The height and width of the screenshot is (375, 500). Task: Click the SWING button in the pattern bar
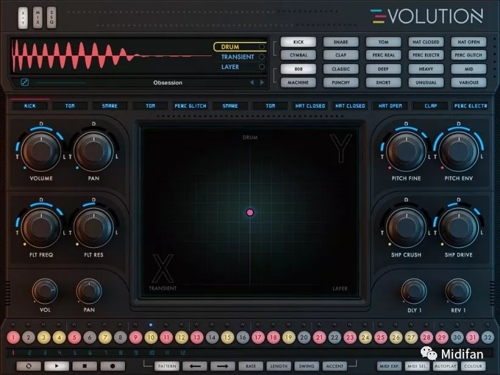[x=307, y=366]
